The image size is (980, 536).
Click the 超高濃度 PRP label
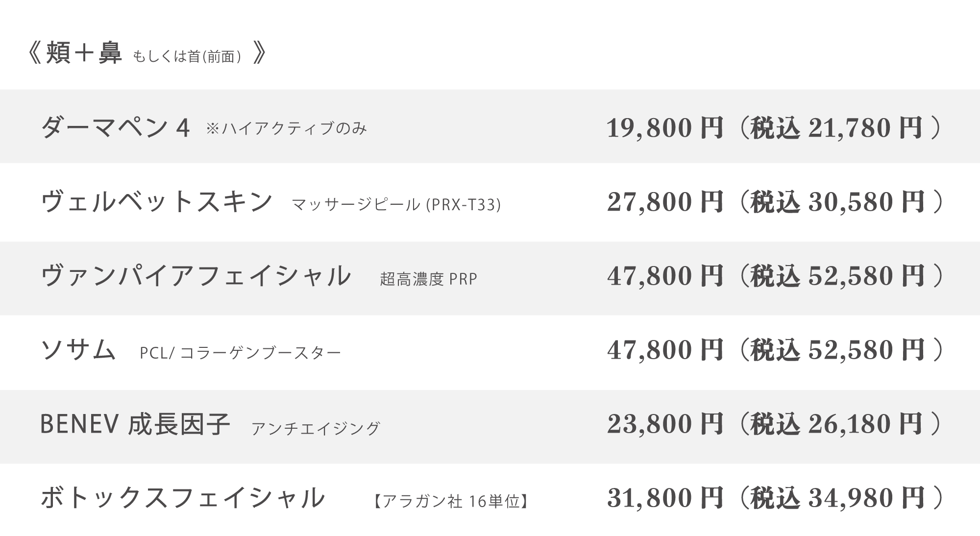[x=428, y=279]
